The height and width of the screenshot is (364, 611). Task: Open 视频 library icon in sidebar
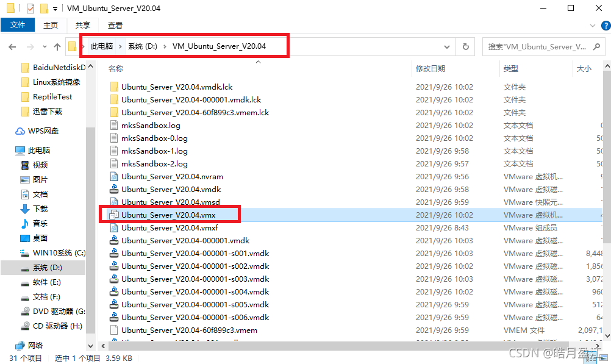coord(25,165)
